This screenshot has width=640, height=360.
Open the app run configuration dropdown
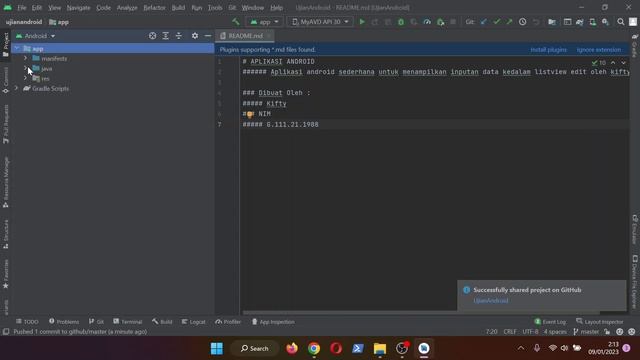coord(264,22)
